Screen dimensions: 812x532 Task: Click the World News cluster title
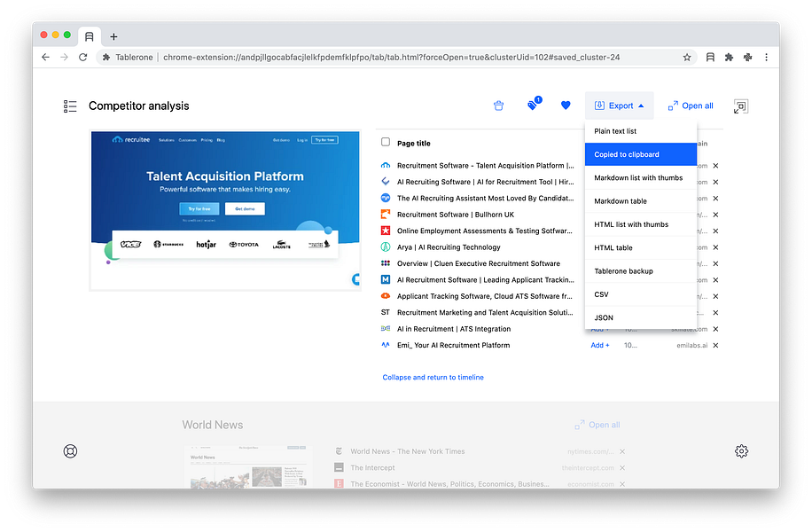pos(213,425)
